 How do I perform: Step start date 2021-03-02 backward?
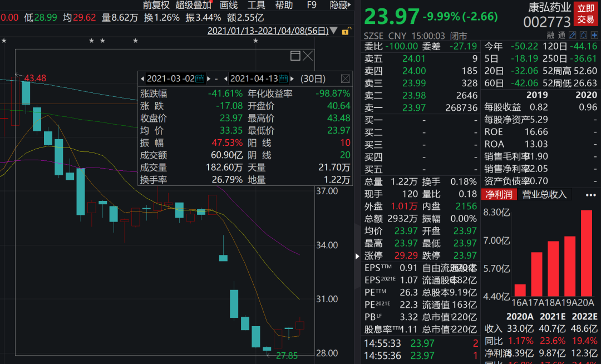[142, 78]
